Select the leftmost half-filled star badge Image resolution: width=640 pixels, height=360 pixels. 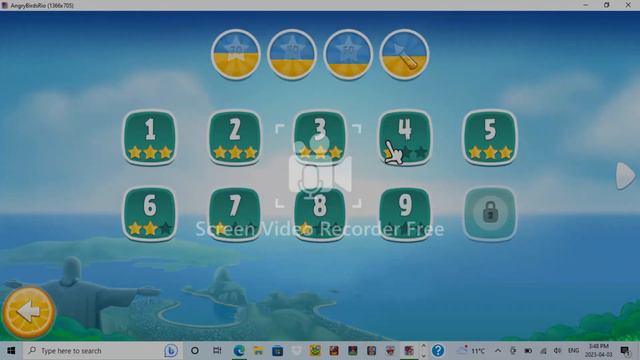236,55
